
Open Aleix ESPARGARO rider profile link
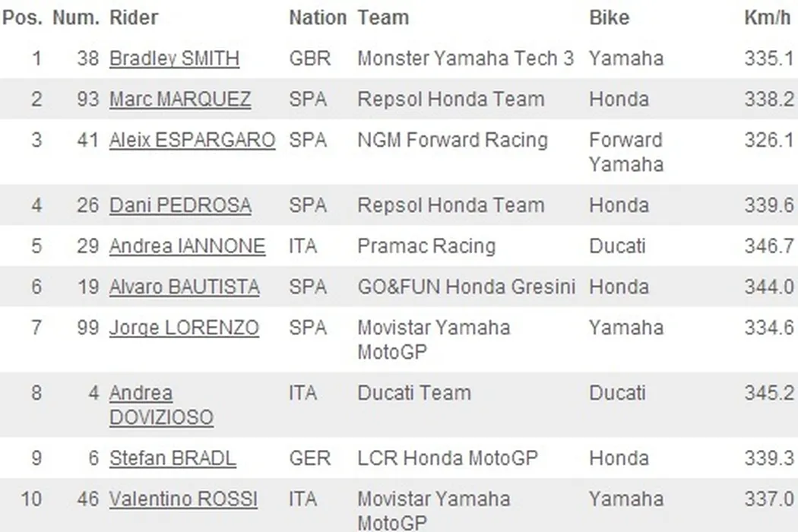pos(192,141)
